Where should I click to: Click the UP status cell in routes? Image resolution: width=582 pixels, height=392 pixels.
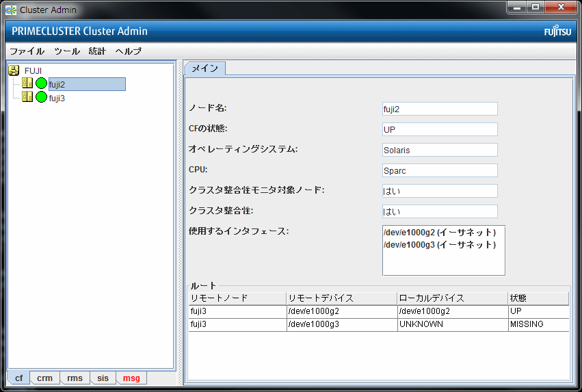(x=538, y=311)
